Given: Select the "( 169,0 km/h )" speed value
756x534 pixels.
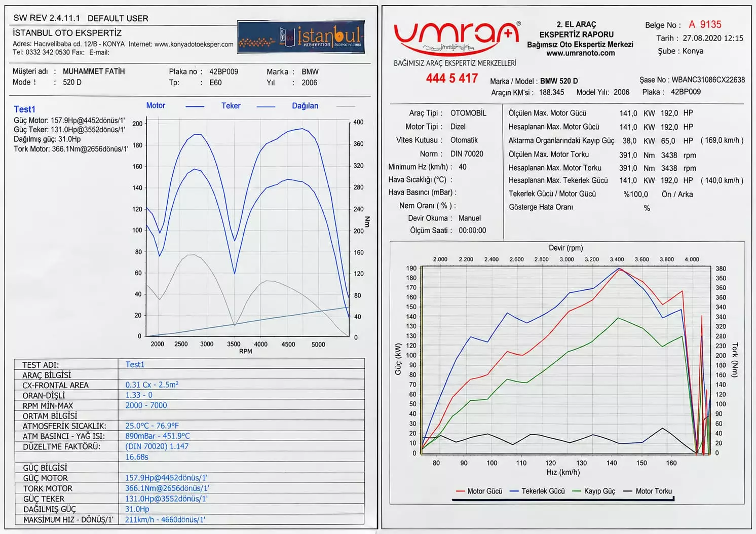Looking at the screenshot, I should click(x=722, y=140).
